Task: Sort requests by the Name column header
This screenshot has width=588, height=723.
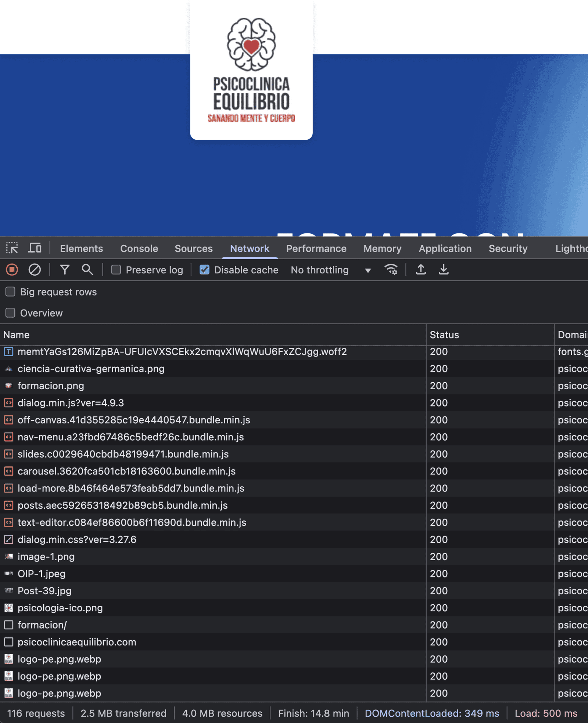Action: pyautogui.click(x=17, y=335)
